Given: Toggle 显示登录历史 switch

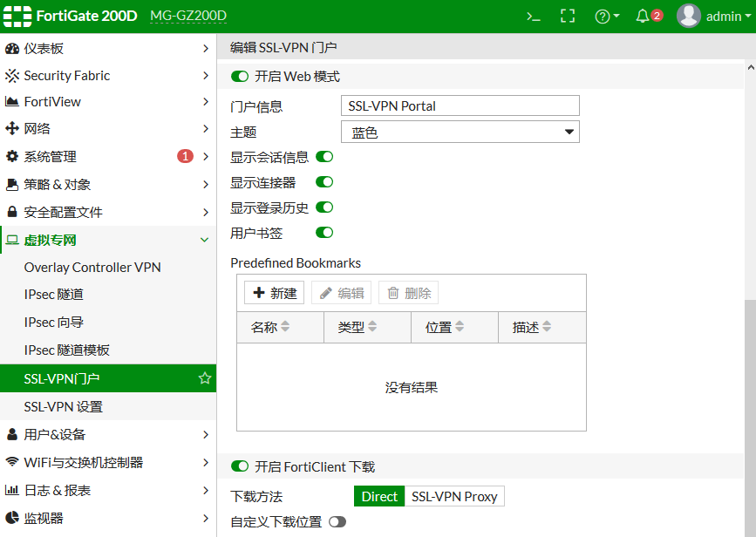Looking at the screenshot, I should point(324,207).
